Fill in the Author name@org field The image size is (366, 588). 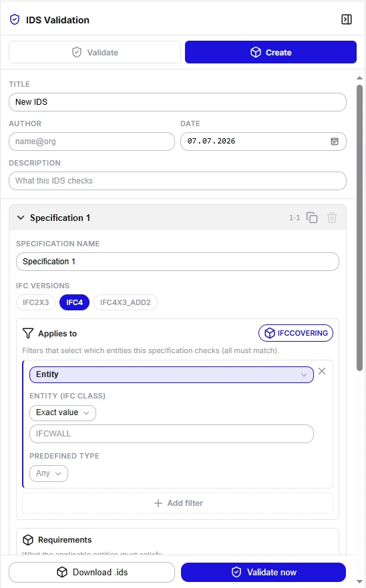[x=91, y=141]
